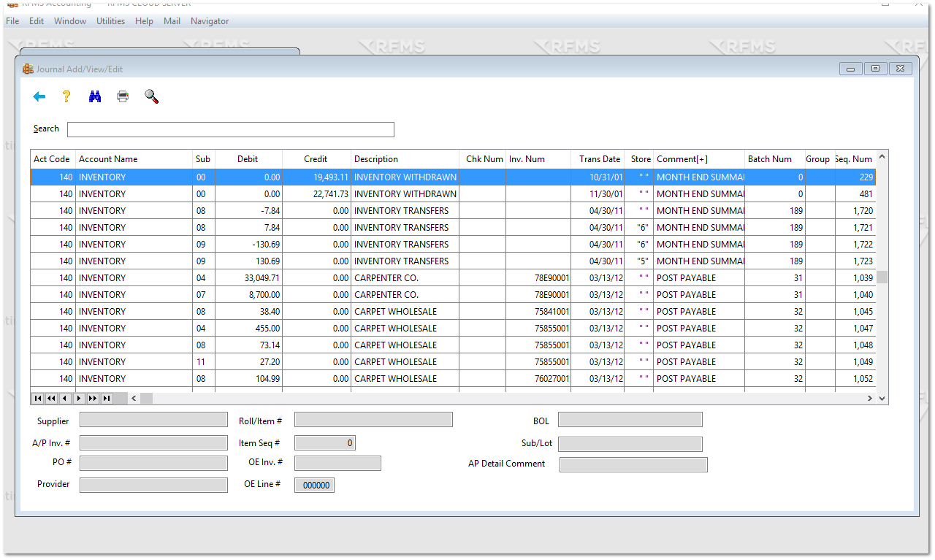Image resolution: width=935 pixels, height=560 pixels.
Task: Click the Provider field
Action: pyautogui.click(x=153, y=485)
